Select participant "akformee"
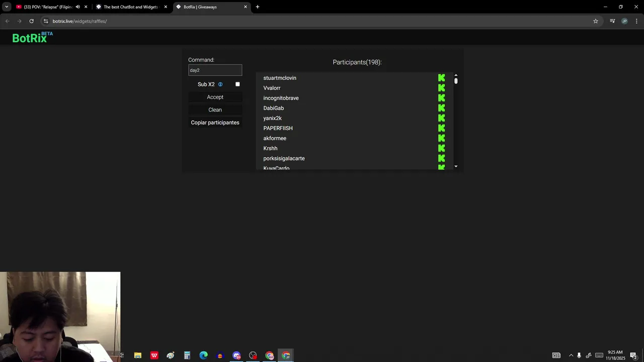This screenshot has height=362, width=644. [x=275, y=138]
